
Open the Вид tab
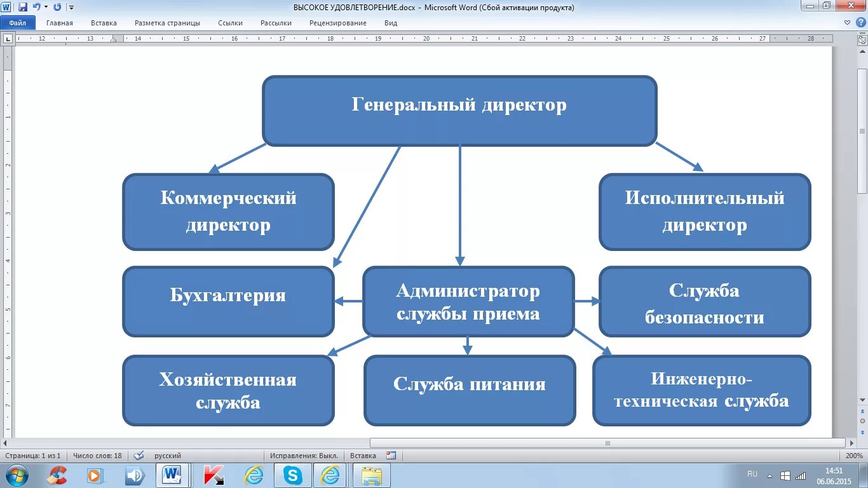pos(391,23)
